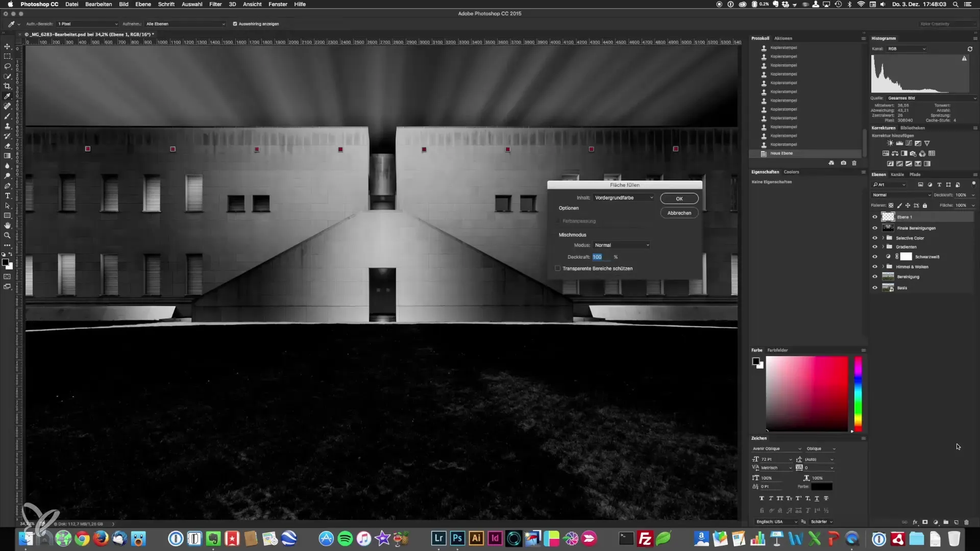Click the lock all layer icon
This screenshot has height=551, width=980.
point(925,206)
